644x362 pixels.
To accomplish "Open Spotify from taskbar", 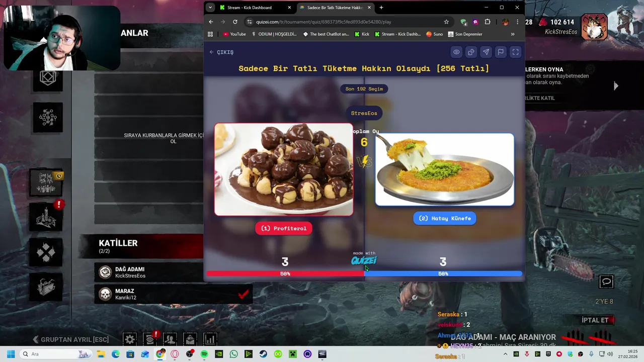I will point(204,354).
